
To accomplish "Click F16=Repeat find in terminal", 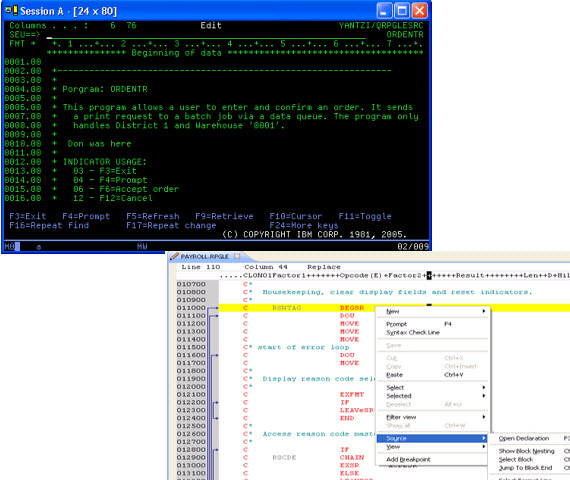I will click(x=49, y=225).
